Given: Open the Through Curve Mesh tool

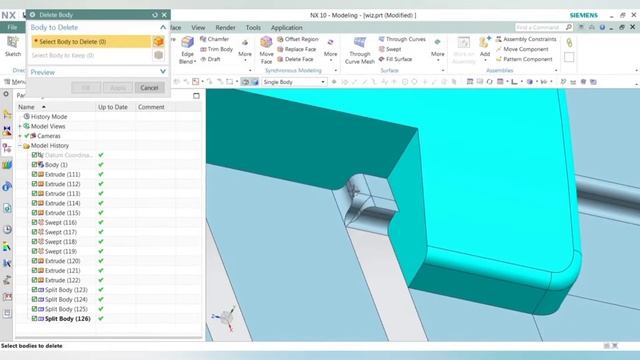Looking at the screenshot, I should tap(360, 50).
